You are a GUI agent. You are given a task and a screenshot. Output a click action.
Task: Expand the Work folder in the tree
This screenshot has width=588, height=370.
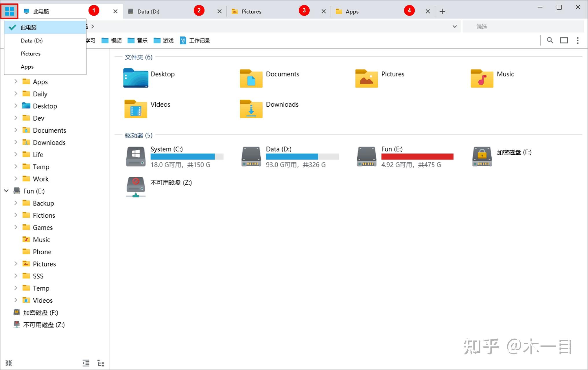pyautogui.click(x=16, y=179)
